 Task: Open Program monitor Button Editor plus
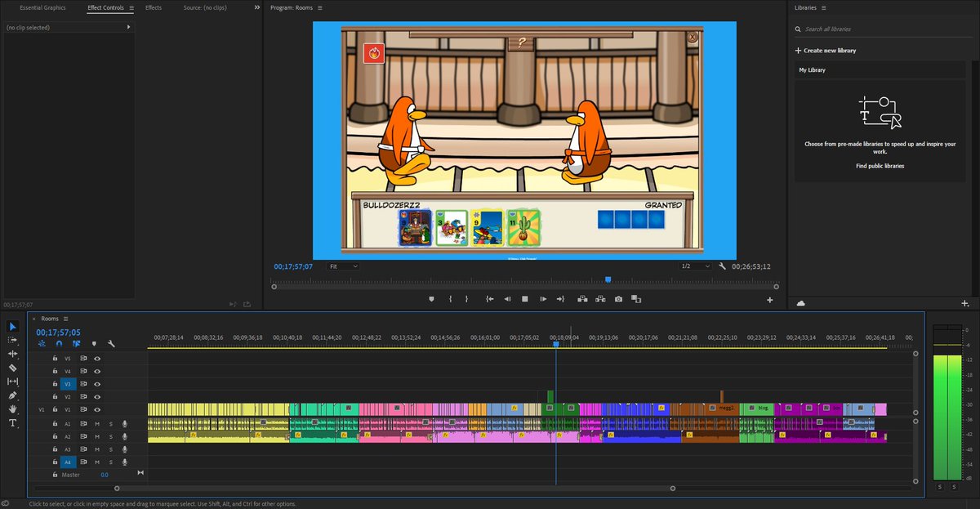click(769, 300)
